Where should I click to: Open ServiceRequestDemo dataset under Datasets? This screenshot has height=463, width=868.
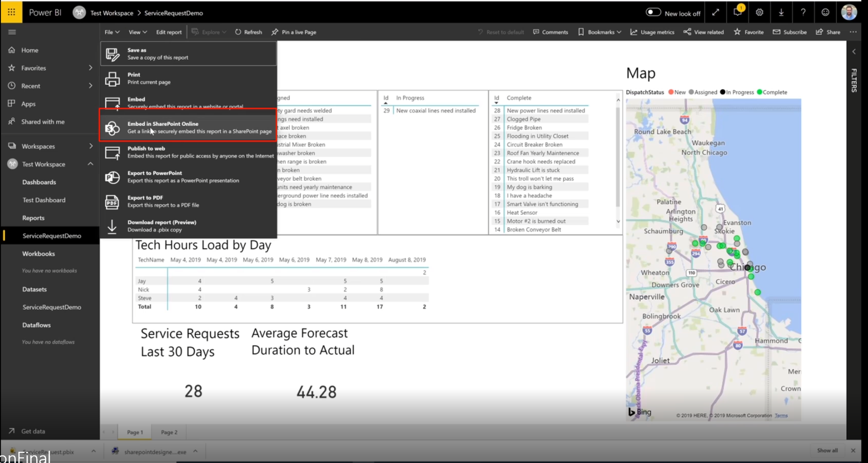pos(52,307)
